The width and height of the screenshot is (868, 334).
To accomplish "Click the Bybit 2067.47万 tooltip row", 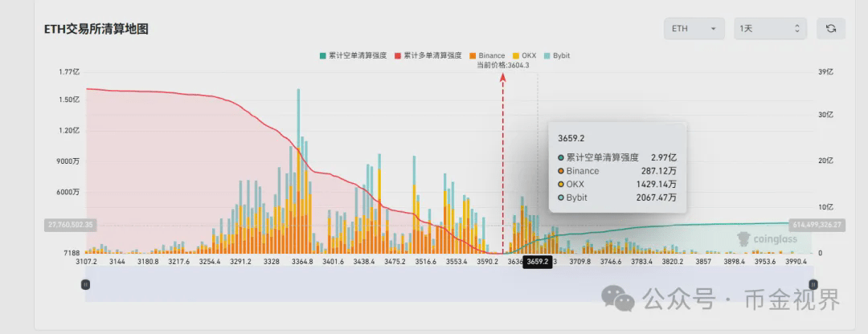I will coord(617,198).
